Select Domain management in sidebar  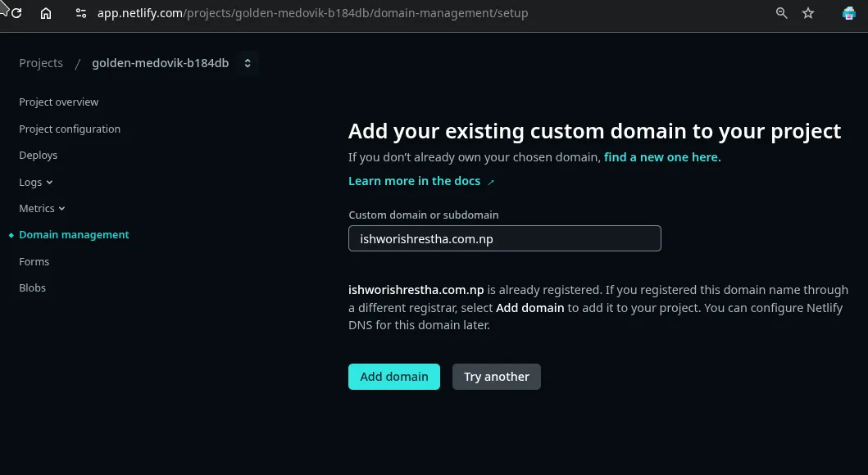74,235
